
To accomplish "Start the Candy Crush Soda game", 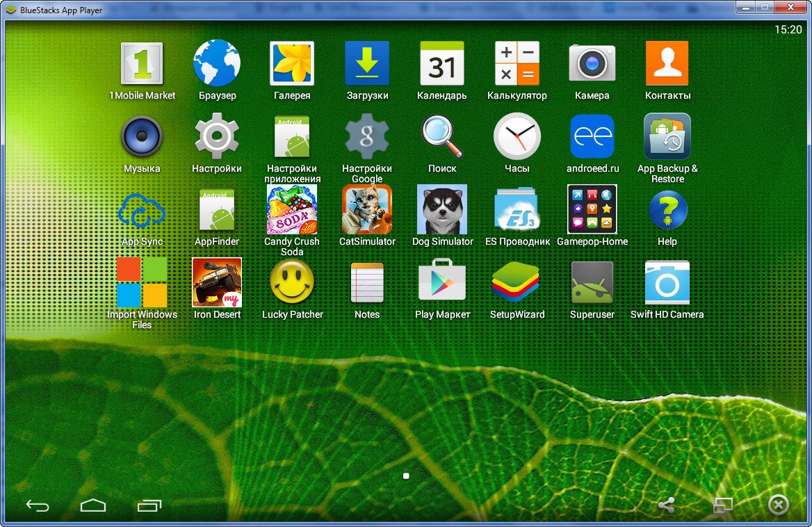I will (292, 210).
